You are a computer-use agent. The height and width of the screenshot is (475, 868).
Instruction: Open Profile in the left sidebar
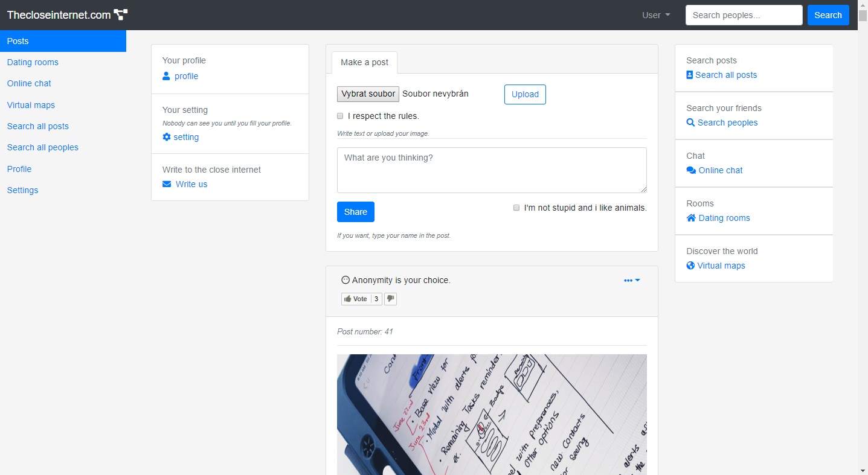[x=19, y=169]
